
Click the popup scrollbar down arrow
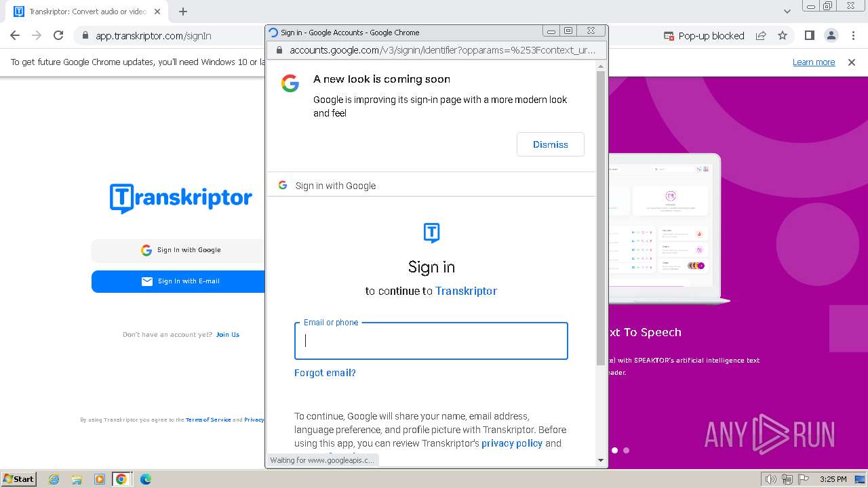click(601, 460)
